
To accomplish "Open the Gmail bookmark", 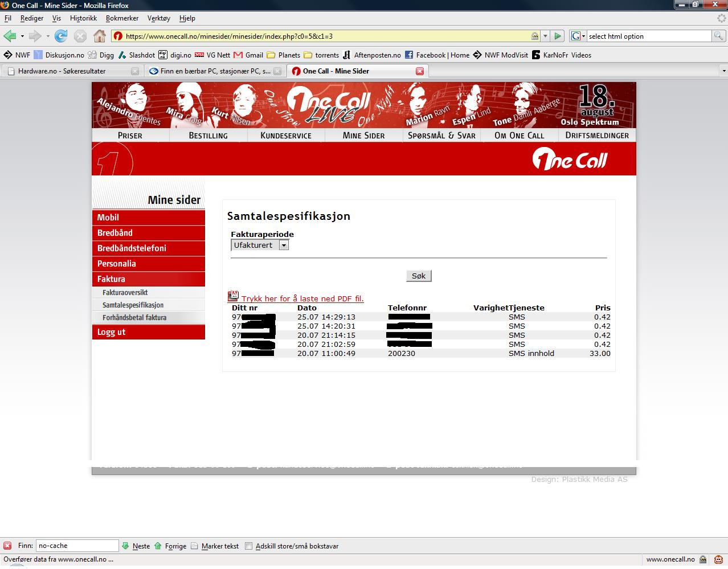I will tap(248, 55).
